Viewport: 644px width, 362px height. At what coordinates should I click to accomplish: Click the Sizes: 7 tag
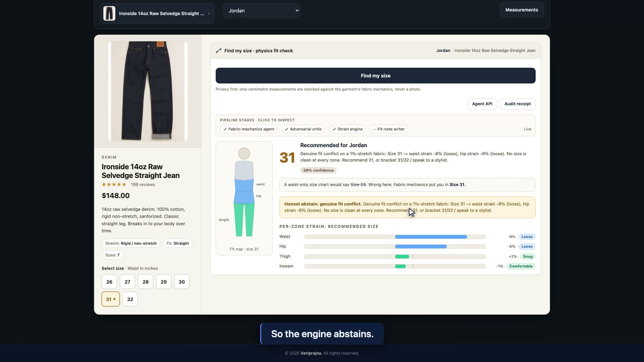pos(112,255)
